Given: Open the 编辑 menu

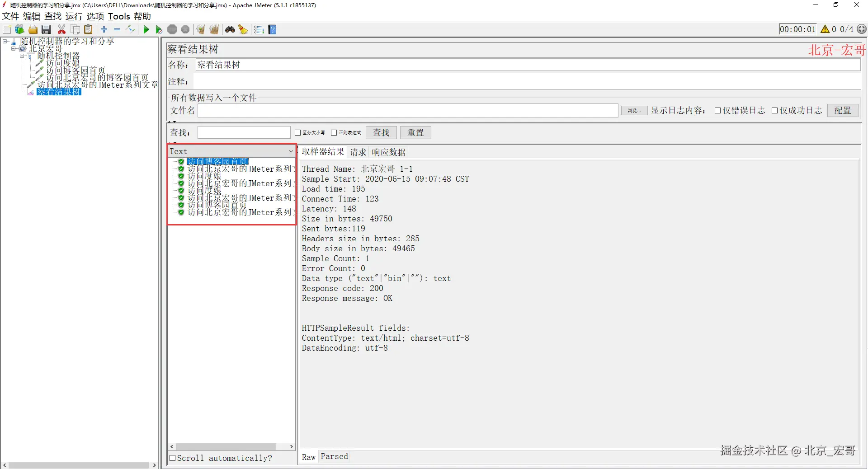Looking at the screenshot, I should (x=32, y=16).
